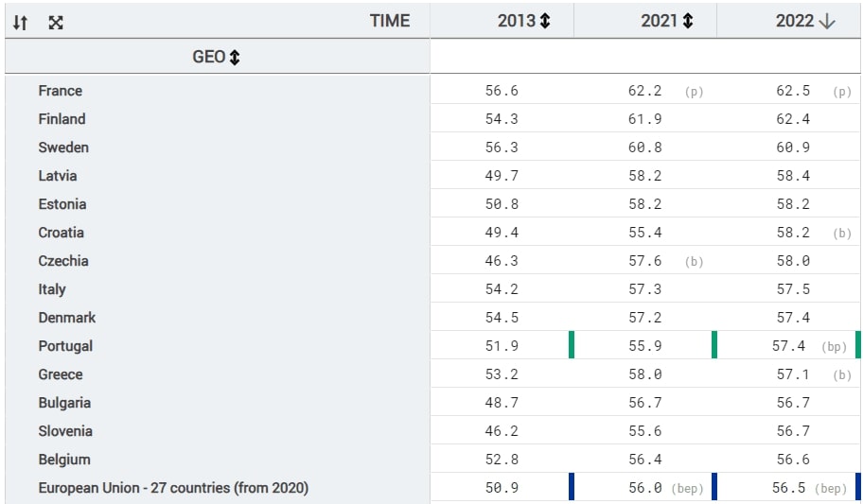Click the expand table fullscreen icon
The height and width of the screenshot is (504, 863).
56,22
